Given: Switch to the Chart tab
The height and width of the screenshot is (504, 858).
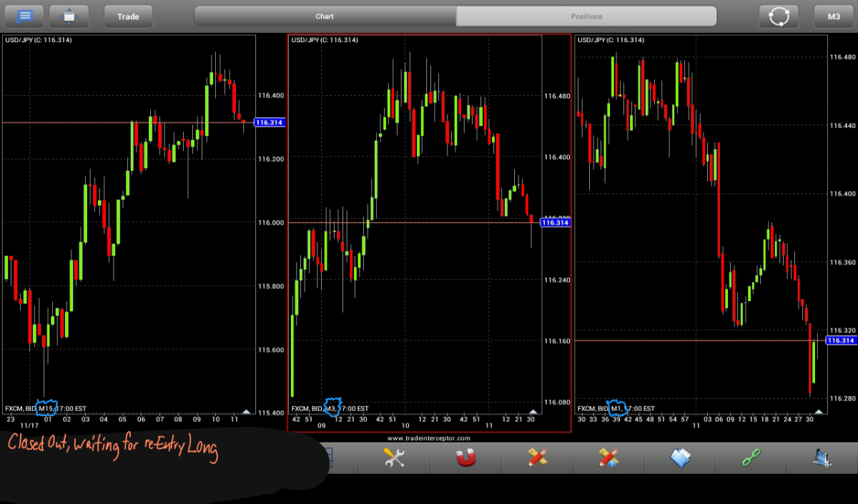Looking at the screenshot, I should tap(325, 16).
